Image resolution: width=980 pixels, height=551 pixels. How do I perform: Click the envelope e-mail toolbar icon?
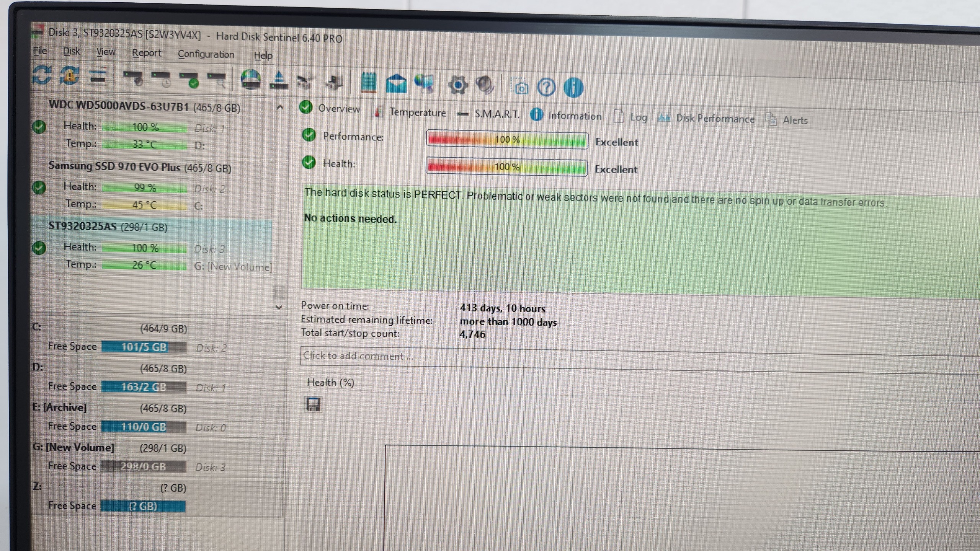396,83
